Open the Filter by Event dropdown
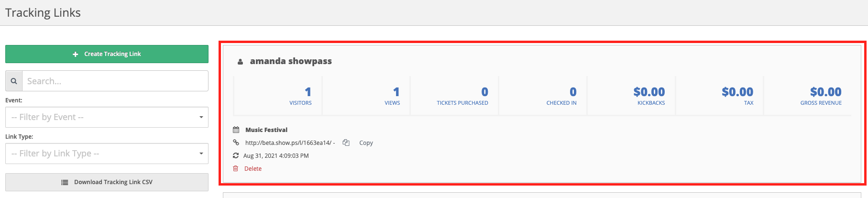This screenshot has height=198, width=868. coord(107,117)
